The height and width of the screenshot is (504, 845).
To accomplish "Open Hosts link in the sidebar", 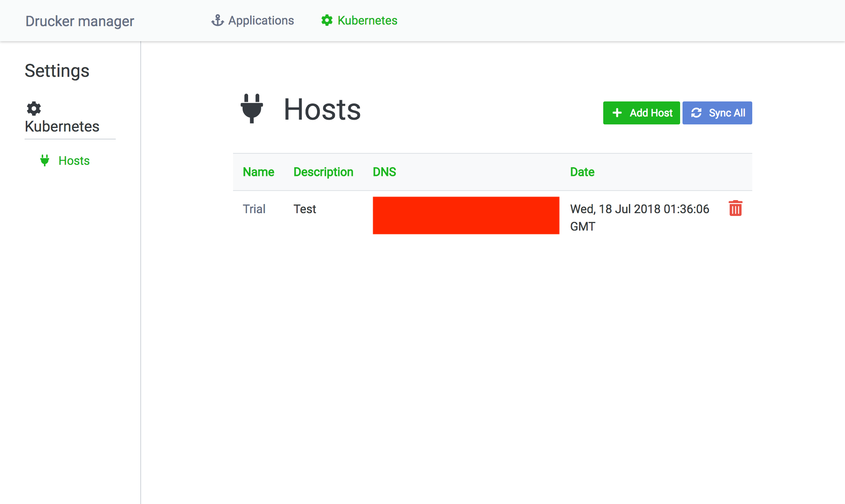I will pos(74,160).
